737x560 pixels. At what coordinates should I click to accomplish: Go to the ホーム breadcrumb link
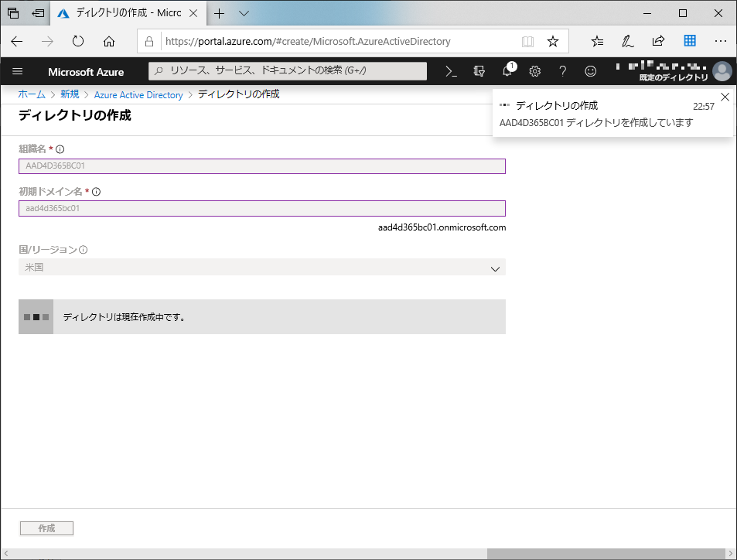[32, 94]
